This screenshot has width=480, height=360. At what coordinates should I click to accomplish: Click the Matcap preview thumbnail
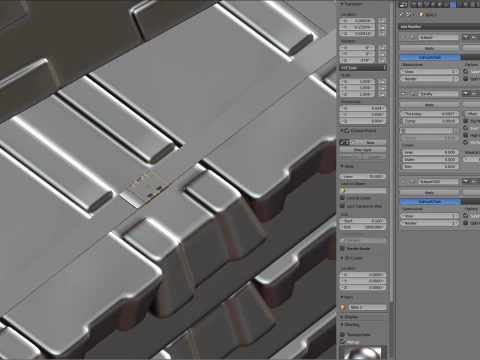tap(363, 353)
